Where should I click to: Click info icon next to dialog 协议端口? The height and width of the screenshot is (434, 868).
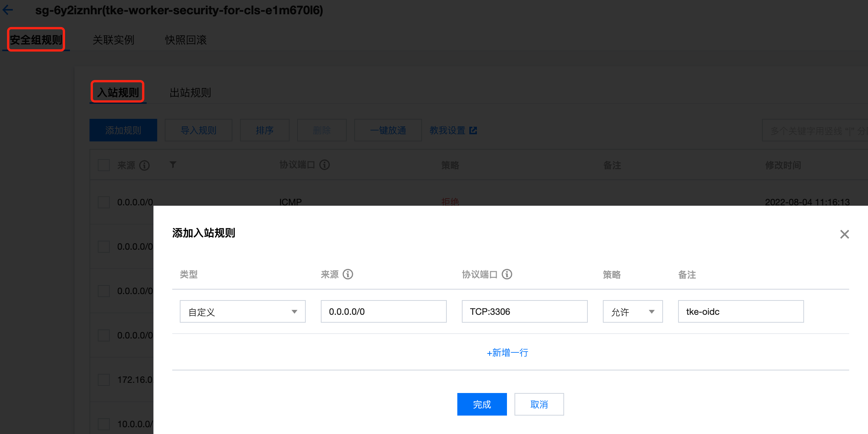pos(507,274)
